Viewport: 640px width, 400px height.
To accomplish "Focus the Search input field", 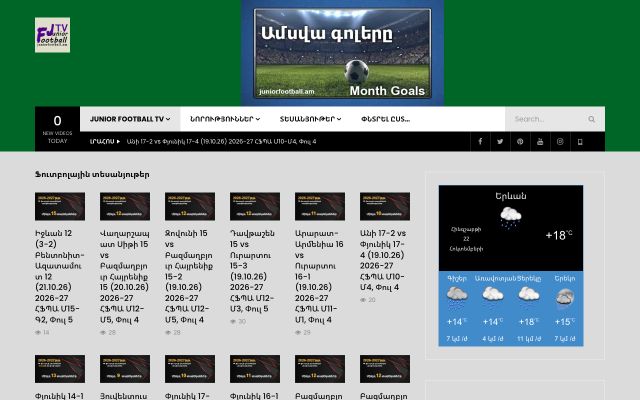I will point(547,119).
